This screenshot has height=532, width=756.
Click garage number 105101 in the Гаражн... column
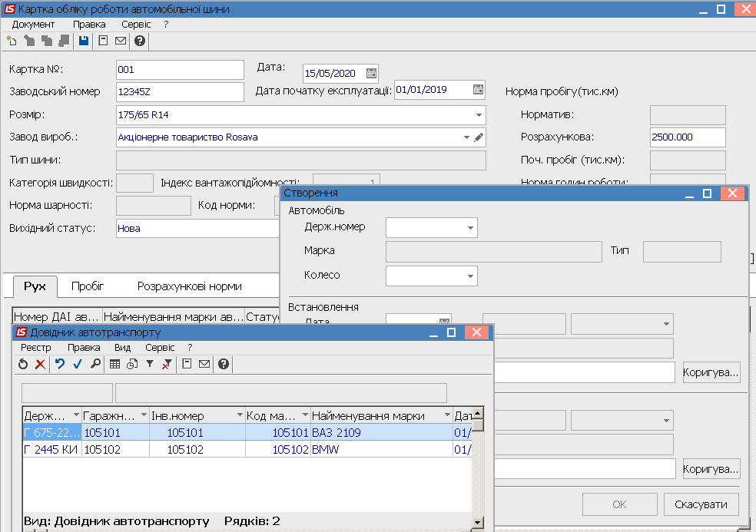pos(115,433)
